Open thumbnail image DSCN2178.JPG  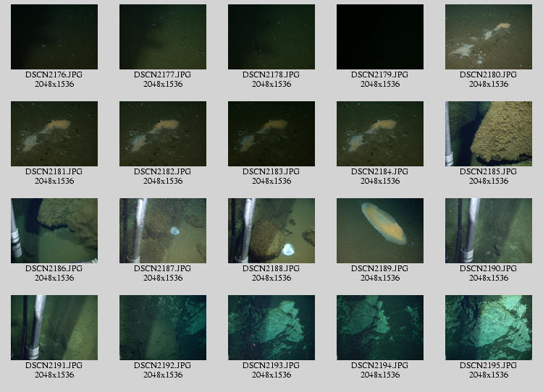pos(271,37)
